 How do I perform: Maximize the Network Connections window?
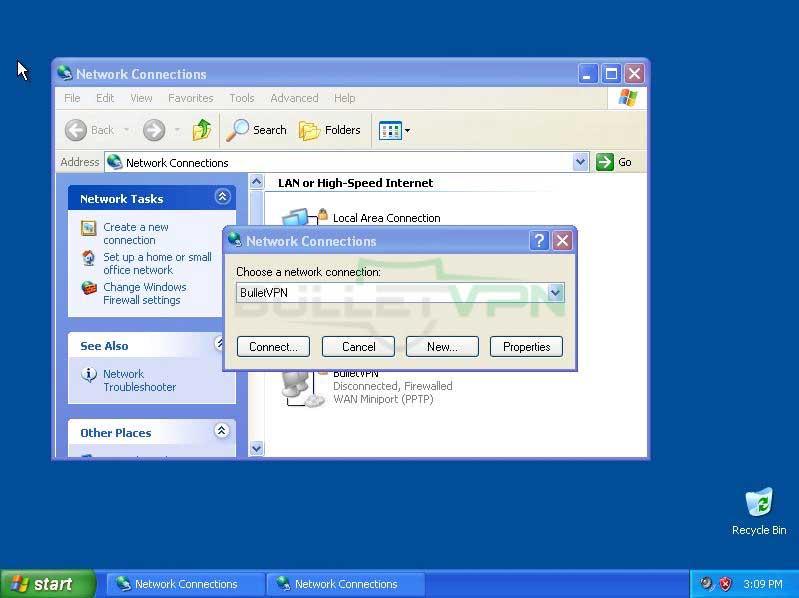coord(611,74)
